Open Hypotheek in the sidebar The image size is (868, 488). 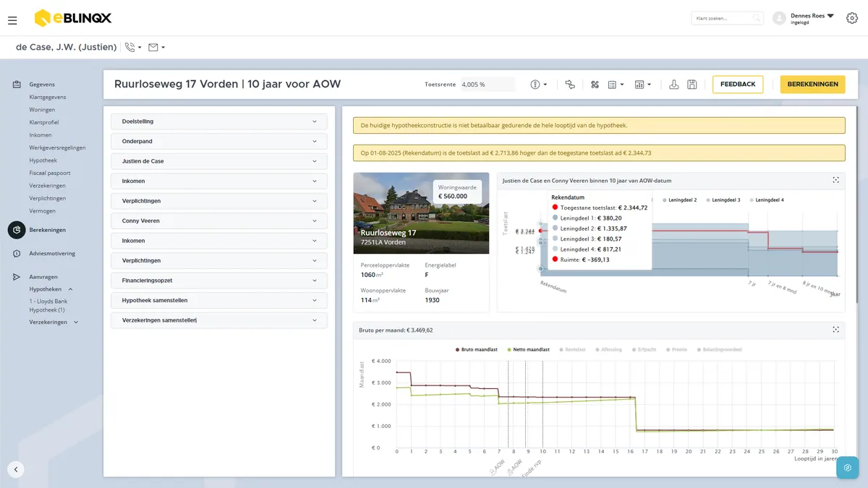click(43, 160)
